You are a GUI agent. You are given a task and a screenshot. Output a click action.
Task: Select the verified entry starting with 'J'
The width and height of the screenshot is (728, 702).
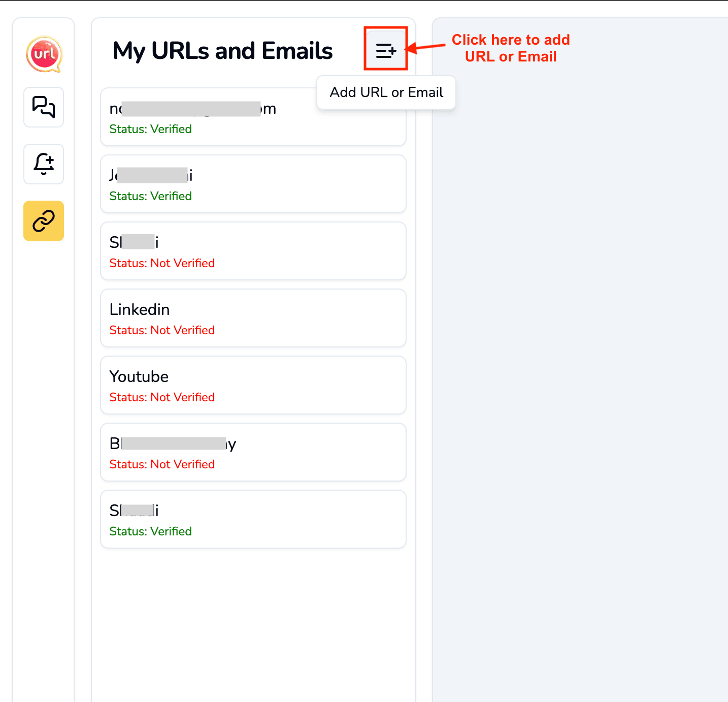[253, 184]
